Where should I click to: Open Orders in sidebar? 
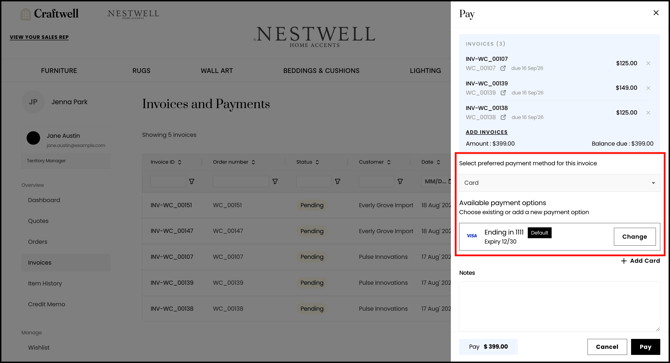point(38,242)
